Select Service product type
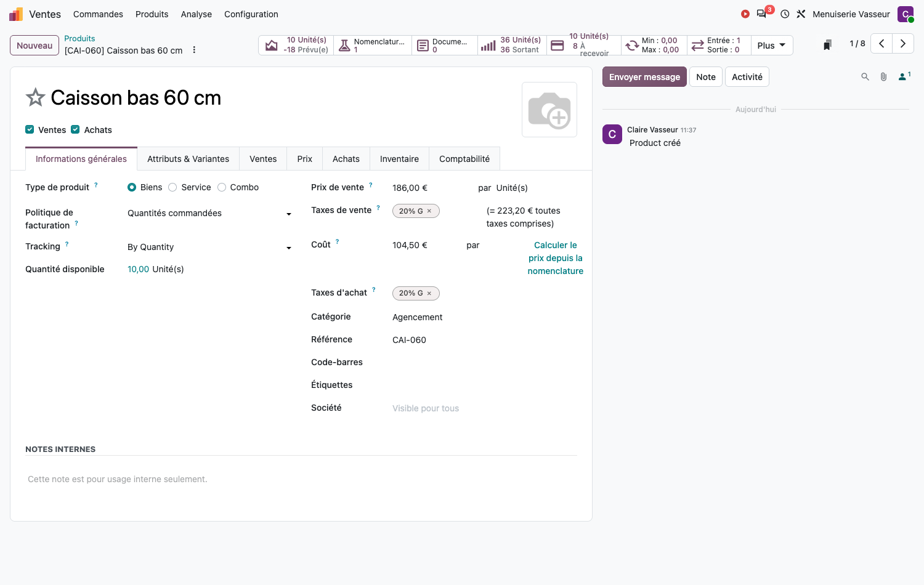The width and height of the screenshot is (924, 585). coord(172,187)
